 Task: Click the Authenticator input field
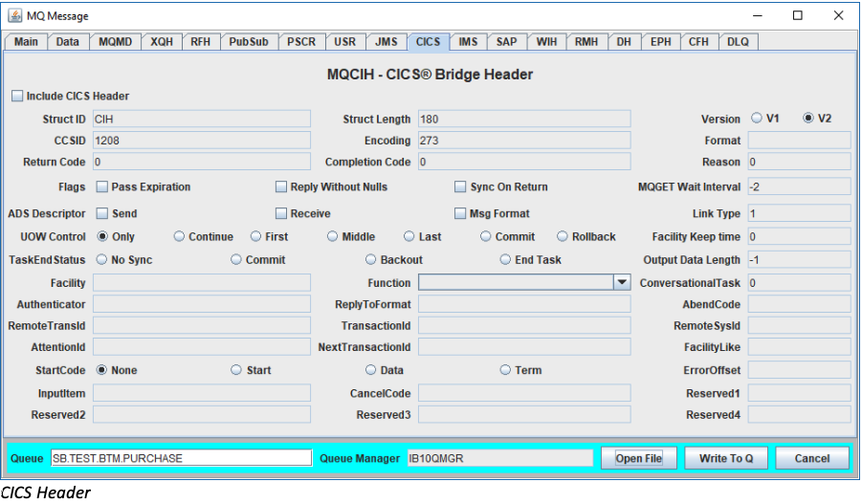pos(202,304)
